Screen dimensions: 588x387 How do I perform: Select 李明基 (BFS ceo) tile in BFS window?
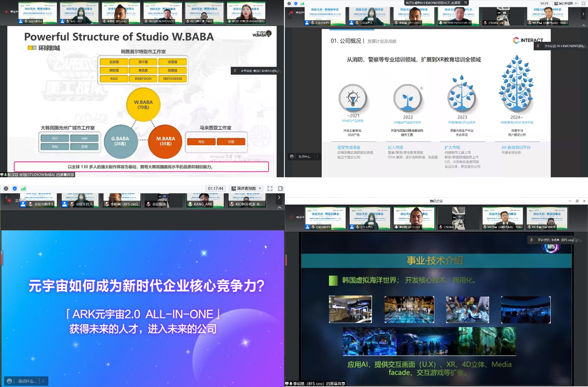[414, 218]
